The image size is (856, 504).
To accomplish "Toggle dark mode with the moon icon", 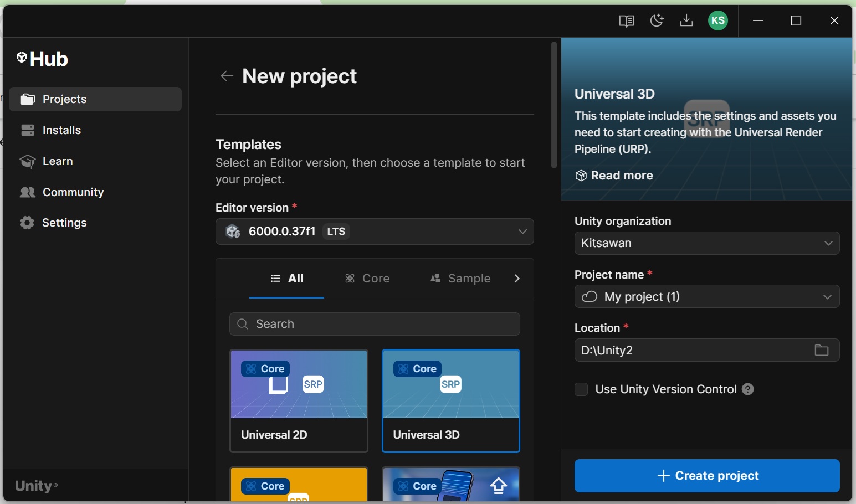I will (x=657, y=21).
